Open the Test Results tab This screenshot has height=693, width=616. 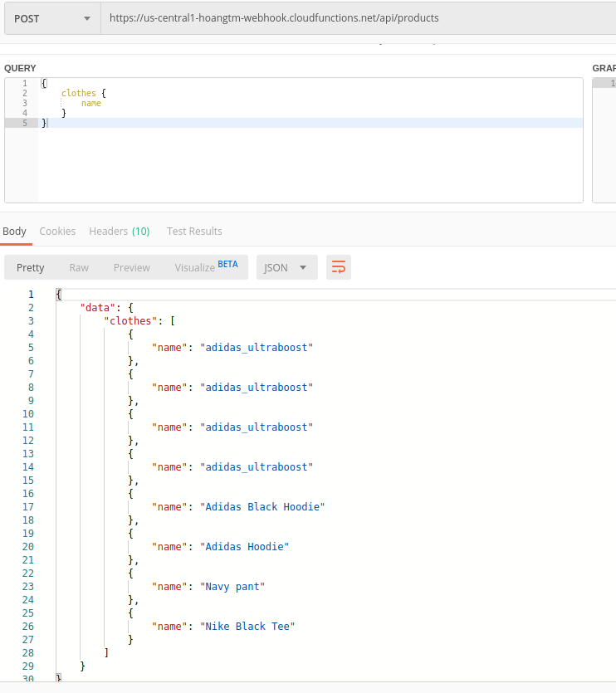click(194, 232)
